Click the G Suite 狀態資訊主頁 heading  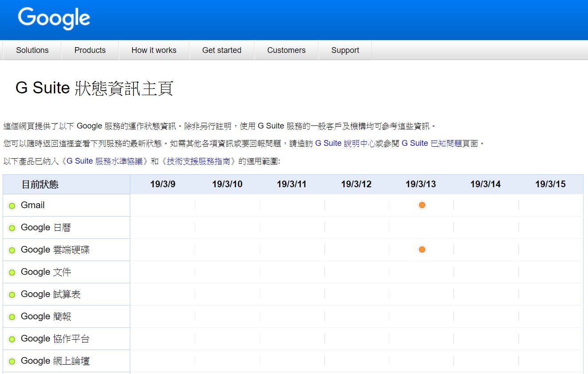click(x=94, y=88)
